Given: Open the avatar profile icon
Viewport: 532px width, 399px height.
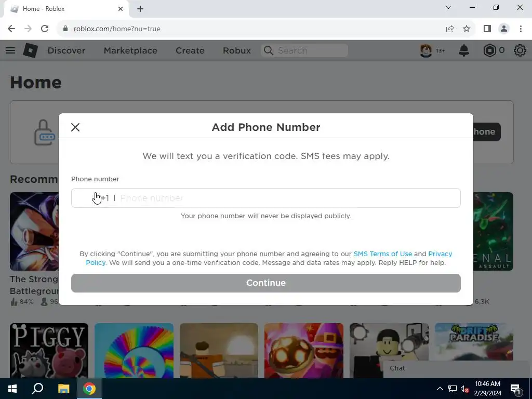Looking at the screenshot, I should pos(426,50).
